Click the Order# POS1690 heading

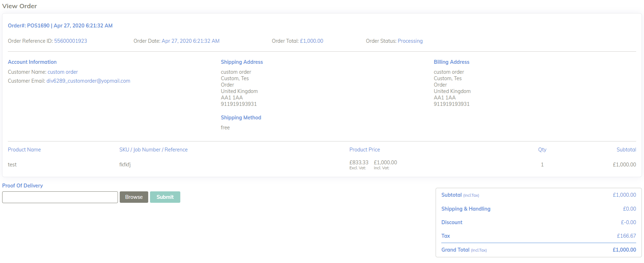[60, 26]
